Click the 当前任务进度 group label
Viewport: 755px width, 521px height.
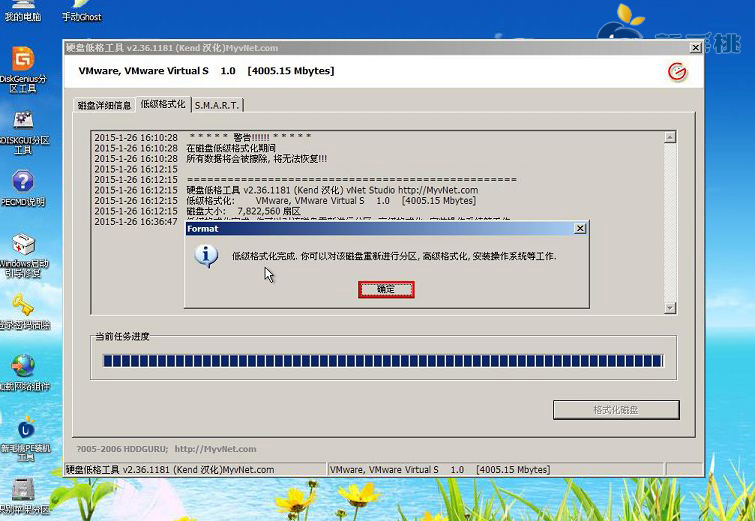(122, 336)
